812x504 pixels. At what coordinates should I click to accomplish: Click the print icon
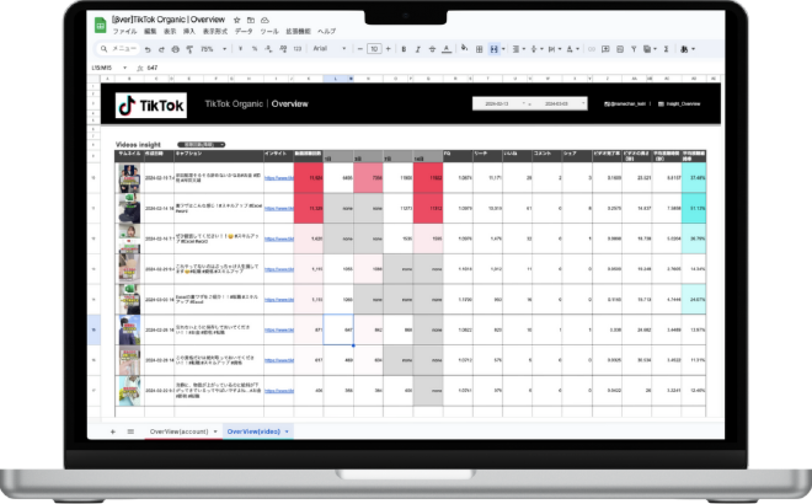point(176,49)
